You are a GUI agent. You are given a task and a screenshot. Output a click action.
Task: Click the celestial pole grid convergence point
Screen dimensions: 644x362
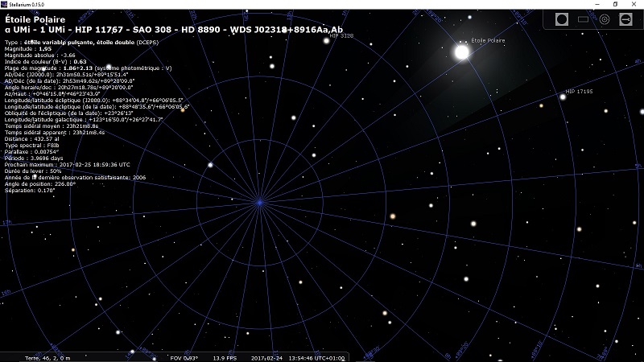point(259,203)
